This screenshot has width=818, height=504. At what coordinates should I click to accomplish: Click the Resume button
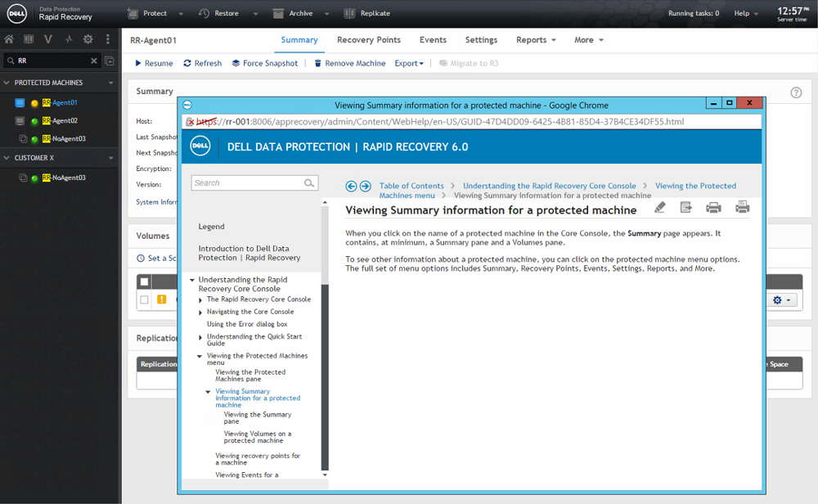tap(154, 63)
